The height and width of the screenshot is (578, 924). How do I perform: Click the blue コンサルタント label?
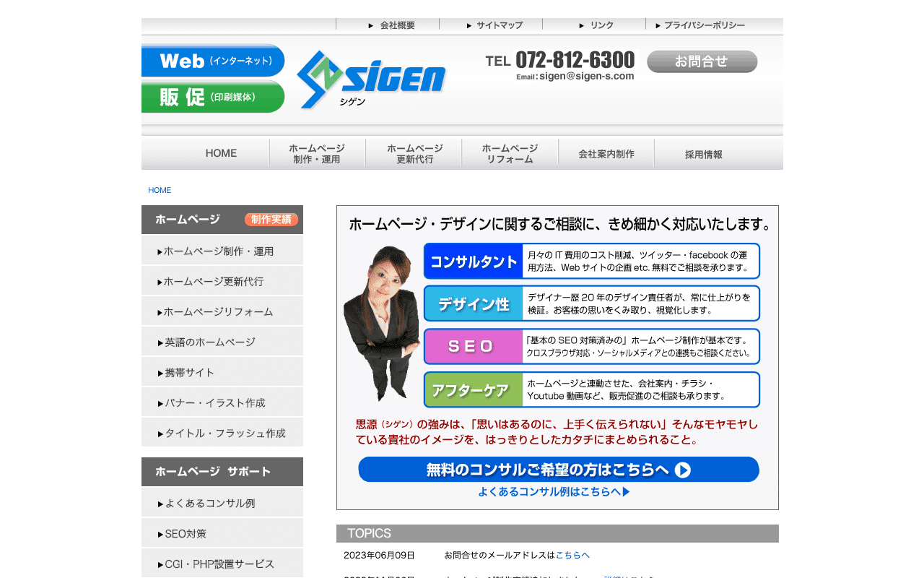coord(474,262)
